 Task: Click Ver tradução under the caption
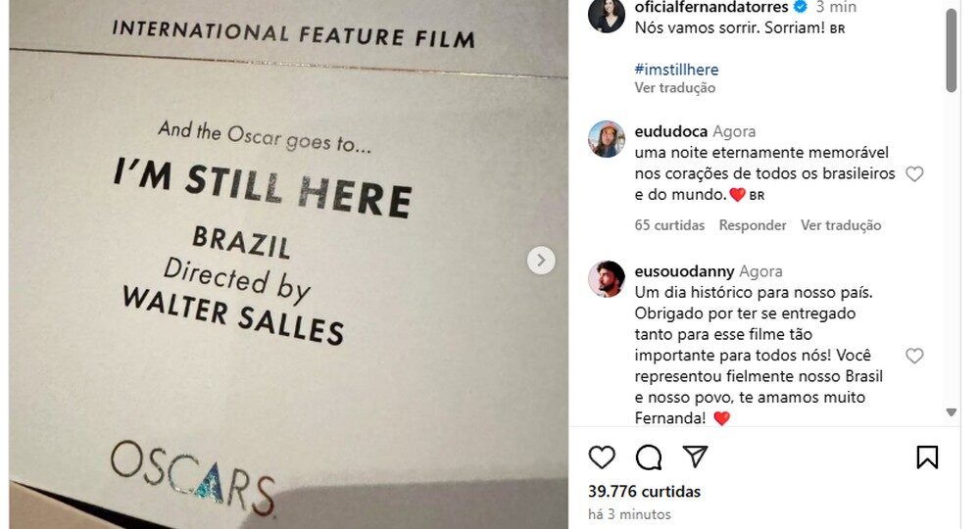675,88
